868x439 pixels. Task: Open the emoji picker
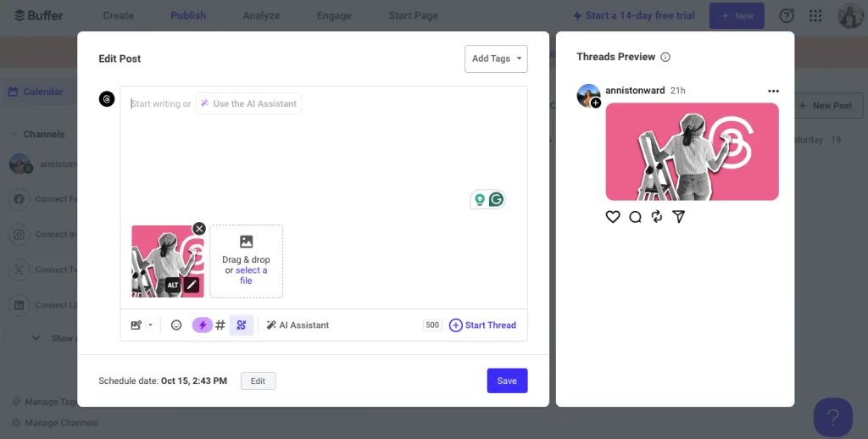(x=176, y=325)
